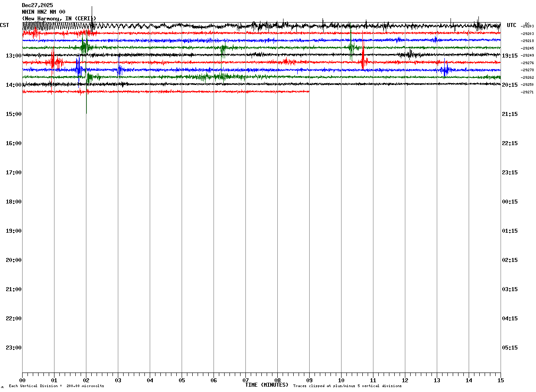
Task: Click the 15 minute axis label
Action: [x=501, y=380]
